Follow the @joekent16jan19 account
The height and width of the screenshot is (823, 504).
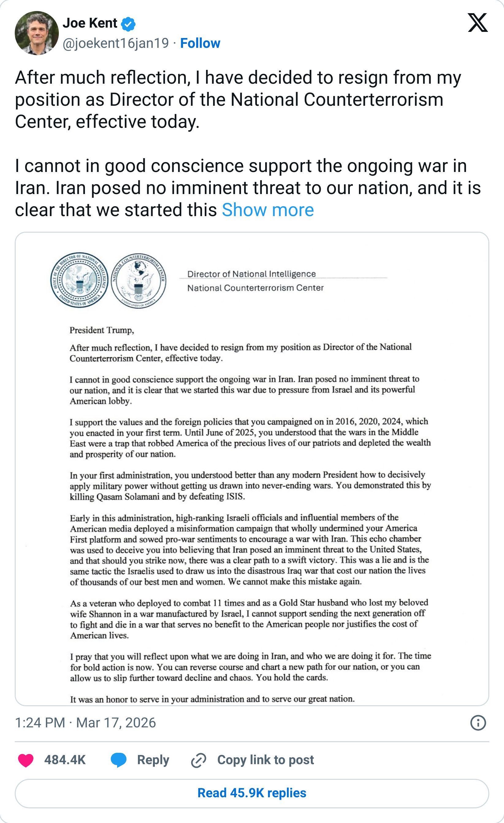click(200, 43)
